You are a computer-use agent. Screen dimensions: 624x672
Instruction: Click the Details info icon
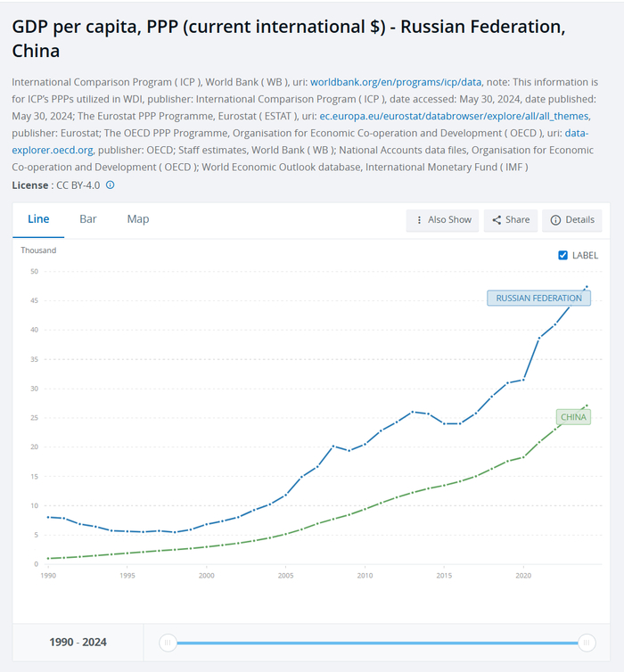pos(555,220)
